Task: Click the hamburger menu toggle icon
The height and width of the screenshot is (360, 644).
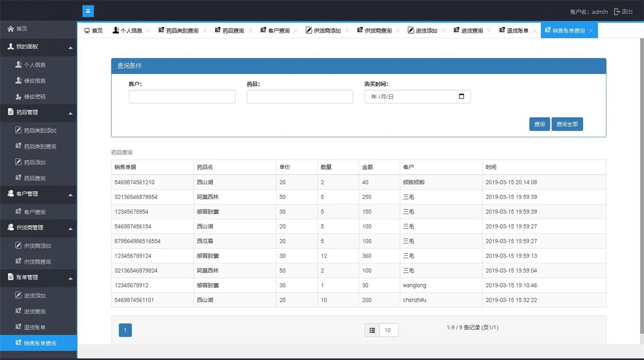Action: pyautogui.click(x=88, y=11)
